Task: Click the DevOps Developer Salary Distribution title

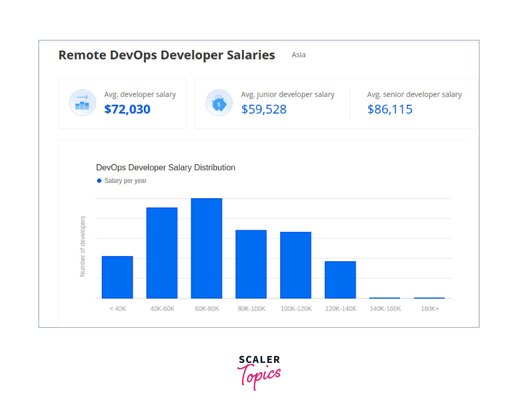Action: [165, 167]
